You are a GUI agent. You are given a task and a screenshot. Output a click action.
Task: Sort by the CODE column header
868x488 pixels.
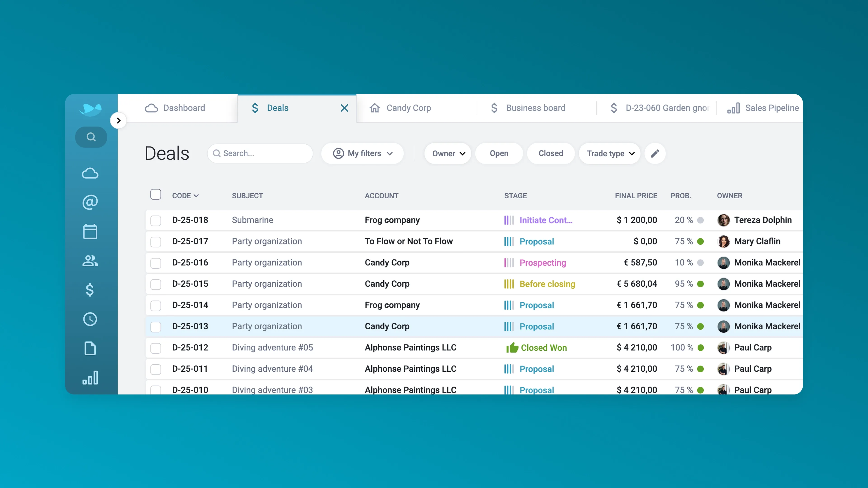(185, 196)
